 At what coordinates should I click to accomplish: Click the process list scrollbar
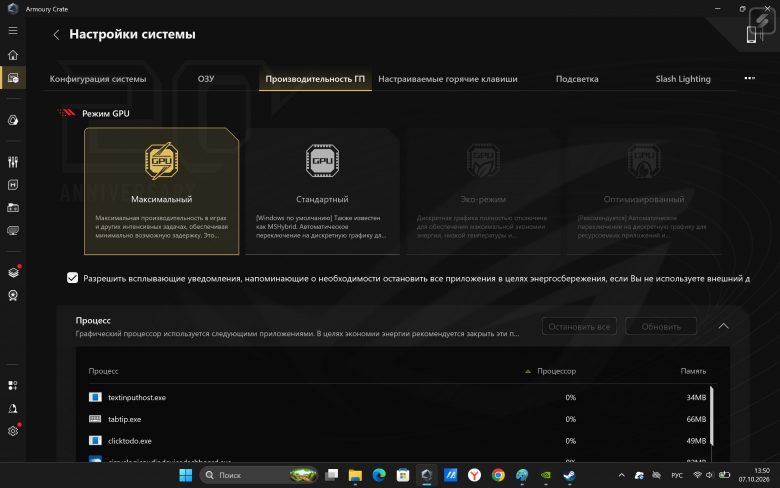(x=712, y=416)
